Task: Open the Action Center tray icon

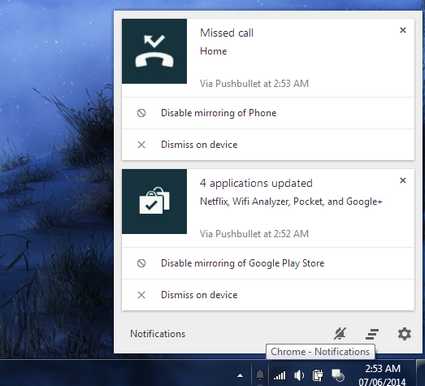Action: [x=338, y=375]
